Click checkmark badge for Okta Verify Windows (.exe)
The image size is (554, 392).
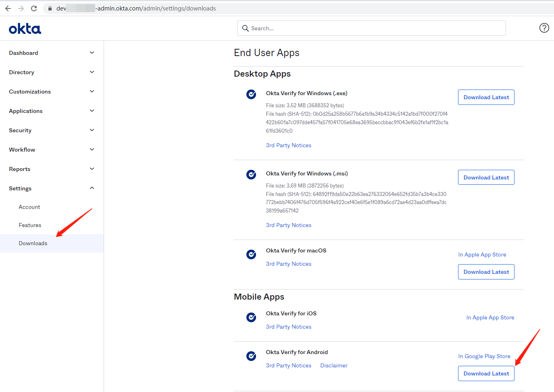(x=251, y=94)
